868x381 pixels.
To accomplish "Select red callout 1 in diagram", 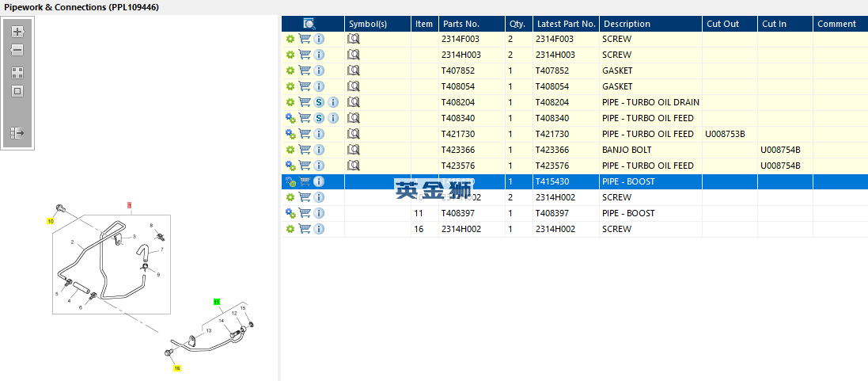I will pyautogui.click(x=130, y=205).
